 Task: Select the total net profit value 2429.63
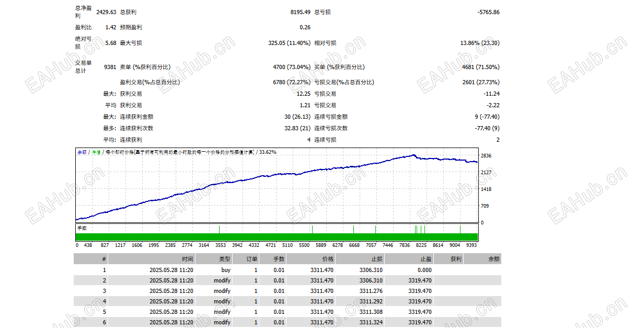(x=106, y=12)
